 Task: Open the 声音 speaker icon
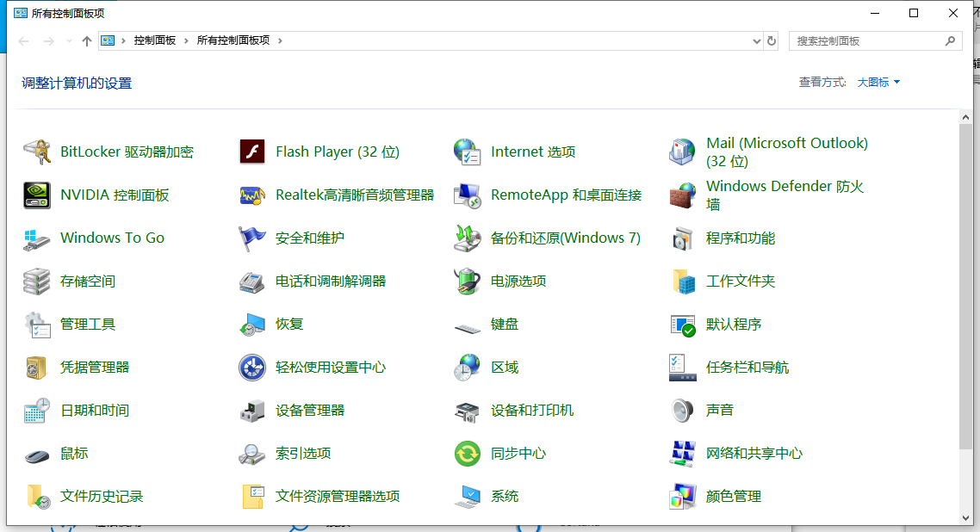point(683,411)
